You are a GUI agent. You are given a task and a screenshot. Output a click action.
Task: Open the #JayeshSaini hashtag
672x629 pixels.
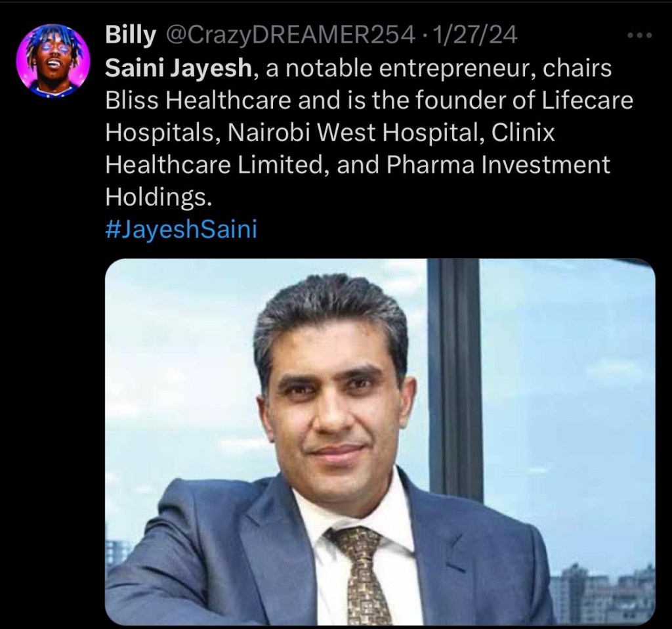(x=181, y=229)
